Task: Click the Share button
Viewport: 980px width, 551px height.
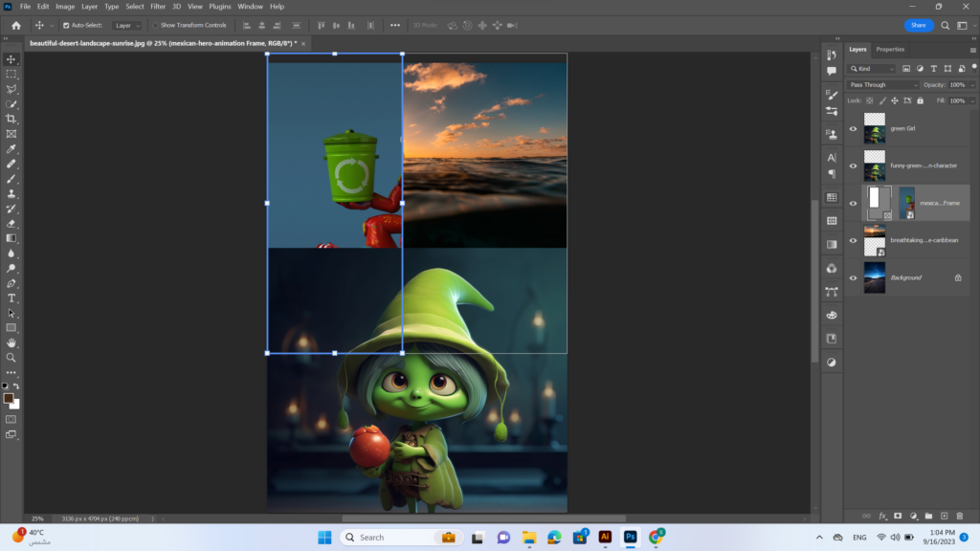Action: pyautogui.click(x=919, y=25)
